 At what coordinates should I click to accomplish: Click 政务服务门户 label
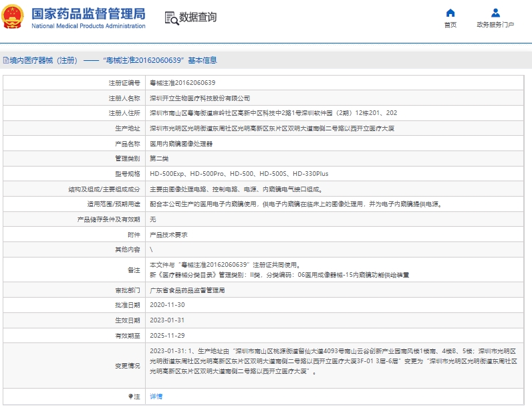(495, 25)
